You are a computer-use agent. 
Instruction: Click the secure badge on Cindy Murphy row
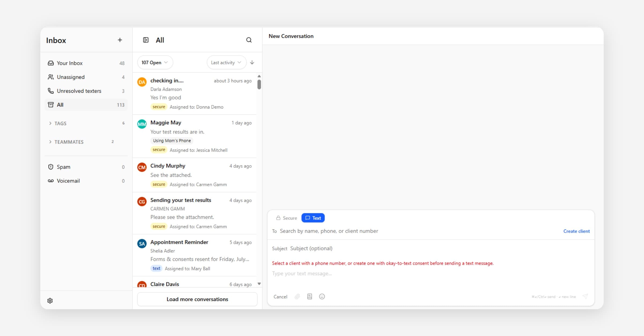(x=159, y=184)
